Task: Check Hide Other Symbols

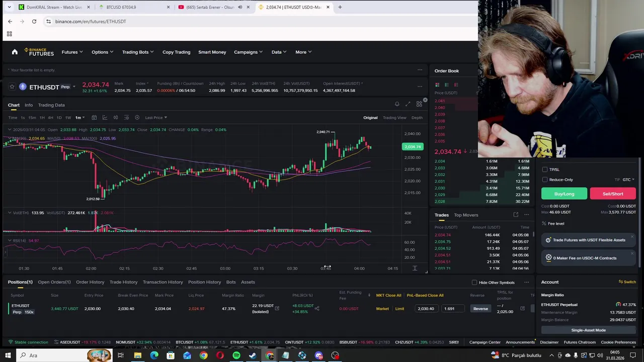Action: (x=474, y=283)
